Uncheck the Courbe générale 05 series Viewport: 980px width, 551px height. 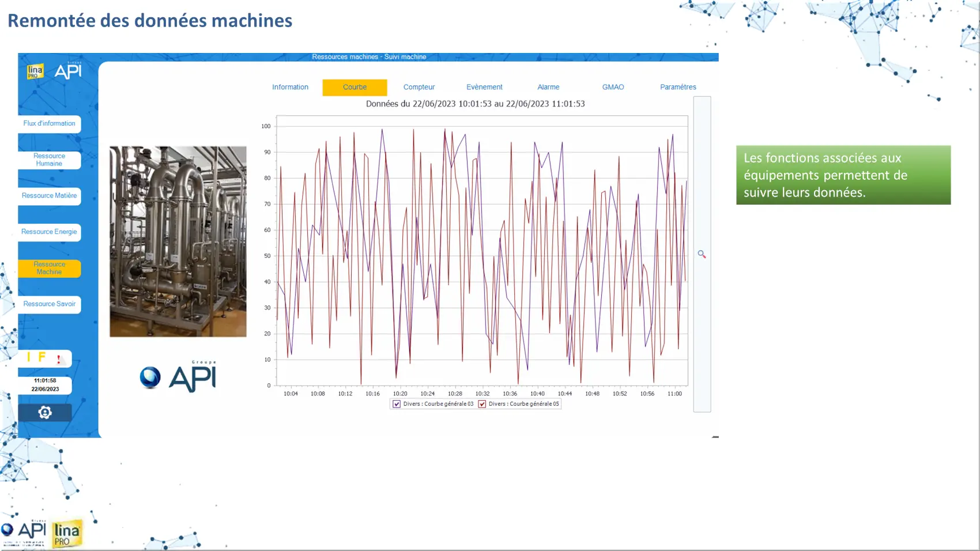(482, 404)
